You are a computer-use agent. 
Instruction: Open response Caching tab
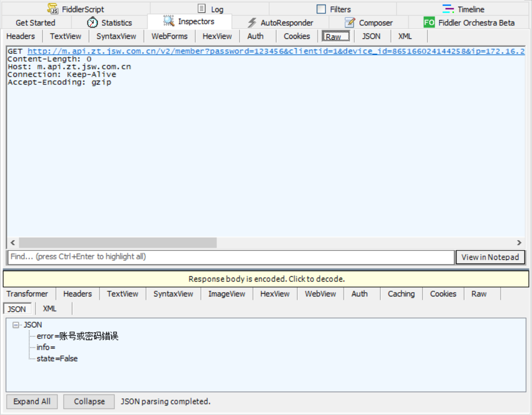click(401, 294)
